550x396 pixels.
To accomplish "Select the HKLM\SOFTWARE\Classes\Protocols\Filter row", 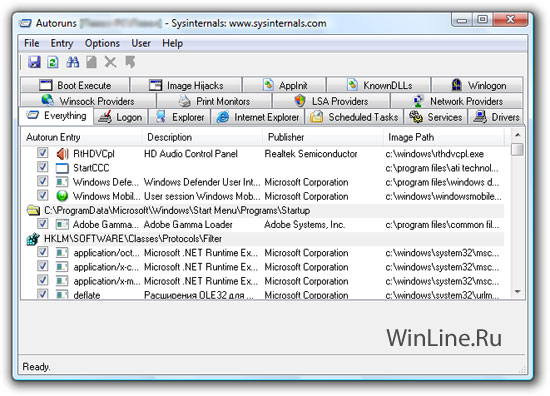I will pos(263,239).
